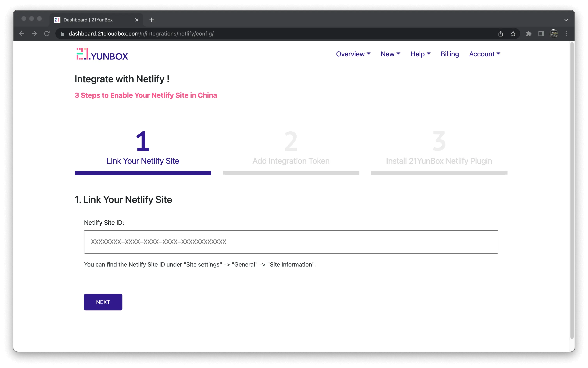
Task: Go back using browser back arrow
Action: coord(22,34)
